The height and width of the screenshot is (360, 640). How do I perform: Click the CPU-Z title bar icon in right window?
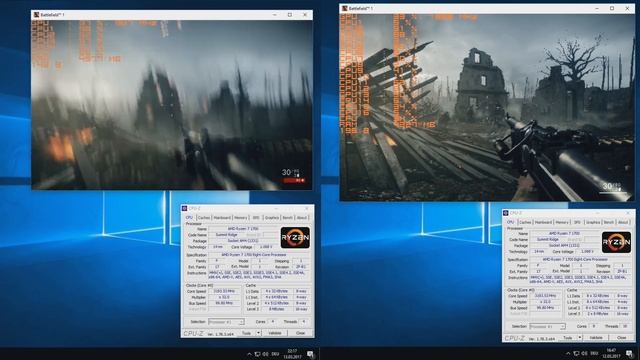[506, 213]
